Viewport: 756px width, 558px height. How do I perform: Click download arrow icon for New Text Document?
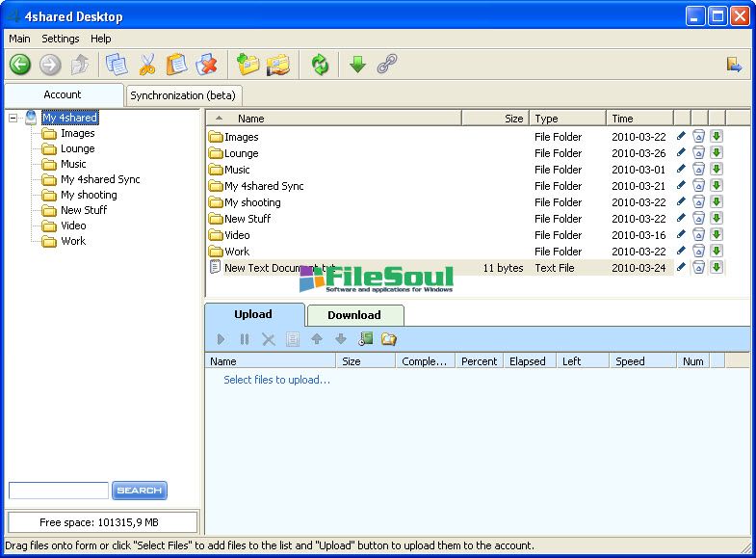(x=717, y=267)
